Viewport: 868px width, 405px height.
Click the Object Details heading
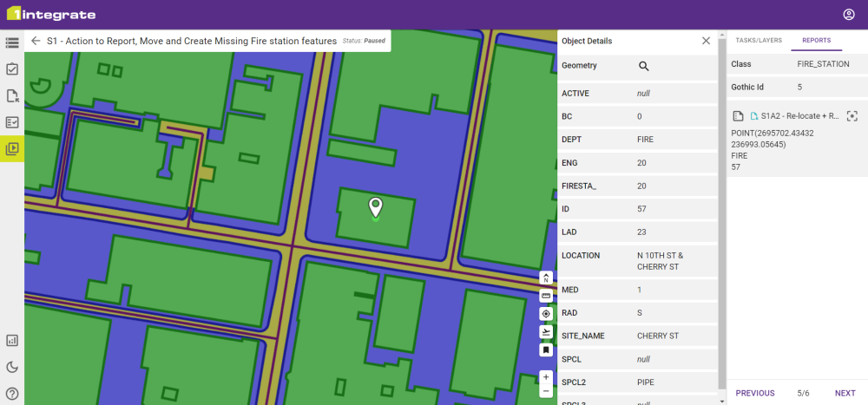pyautogui.click(x=587, y=41)
